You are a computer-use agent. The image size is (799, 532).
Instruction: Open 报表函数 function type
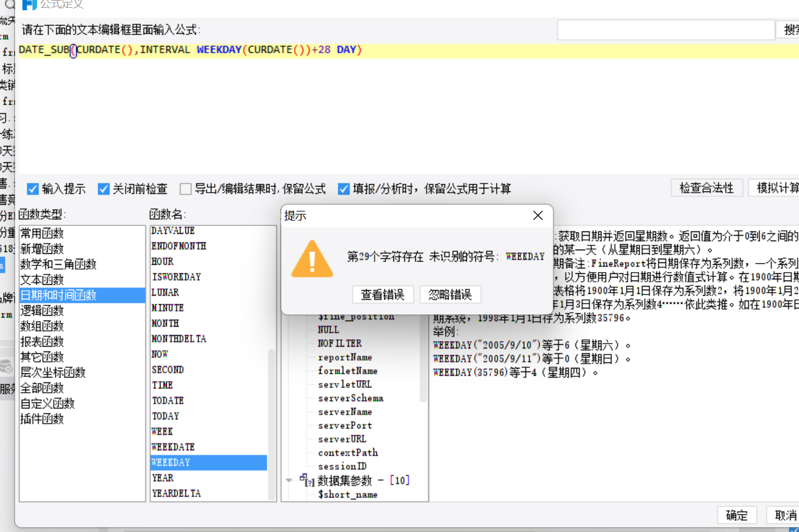point(42,342)
